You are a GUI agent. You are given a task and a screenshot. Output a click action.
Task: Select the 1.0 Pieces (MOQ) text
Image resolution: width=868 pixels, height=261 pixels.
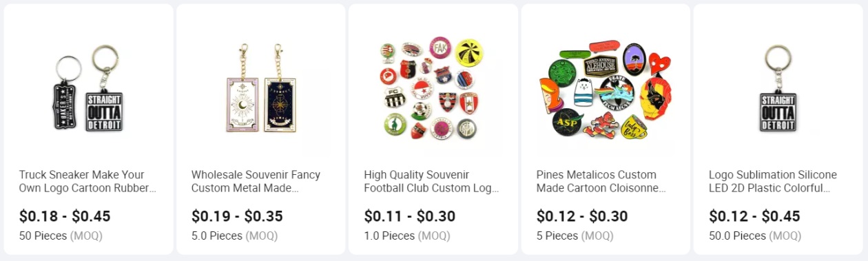(406, 236)
